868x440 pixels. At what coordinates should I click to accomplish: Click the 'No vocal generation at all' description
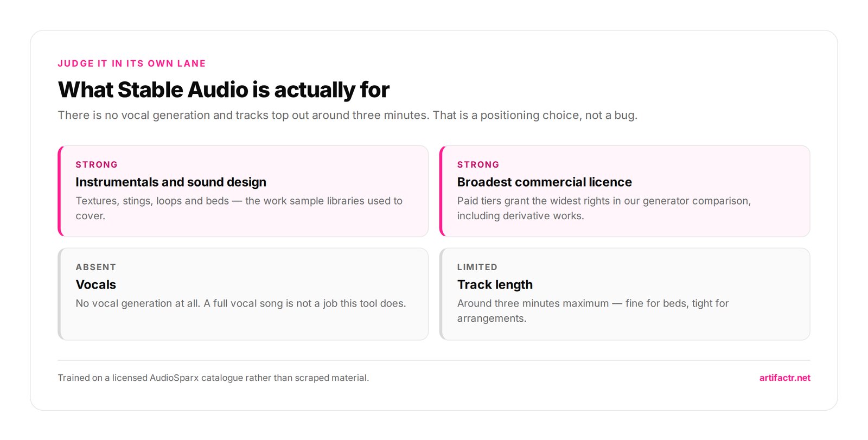[x=241, y=303]
